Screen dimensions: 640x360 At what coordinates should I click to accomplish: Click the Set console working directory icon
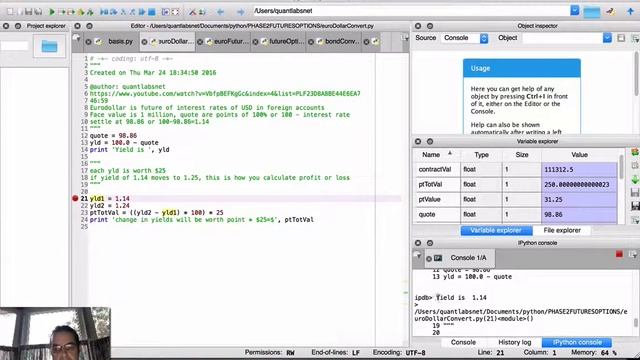[x=611, y=11]
